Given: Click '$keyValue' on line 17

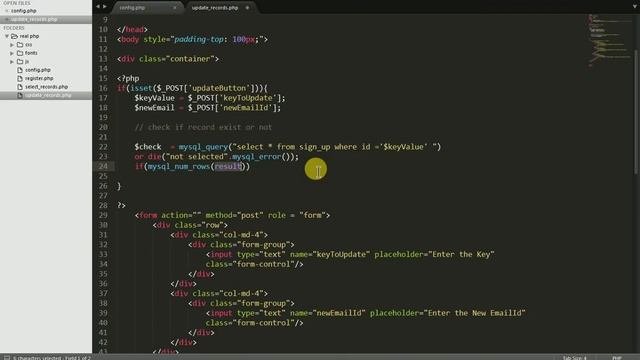Looking at the screenshot, I should (155, 98).
